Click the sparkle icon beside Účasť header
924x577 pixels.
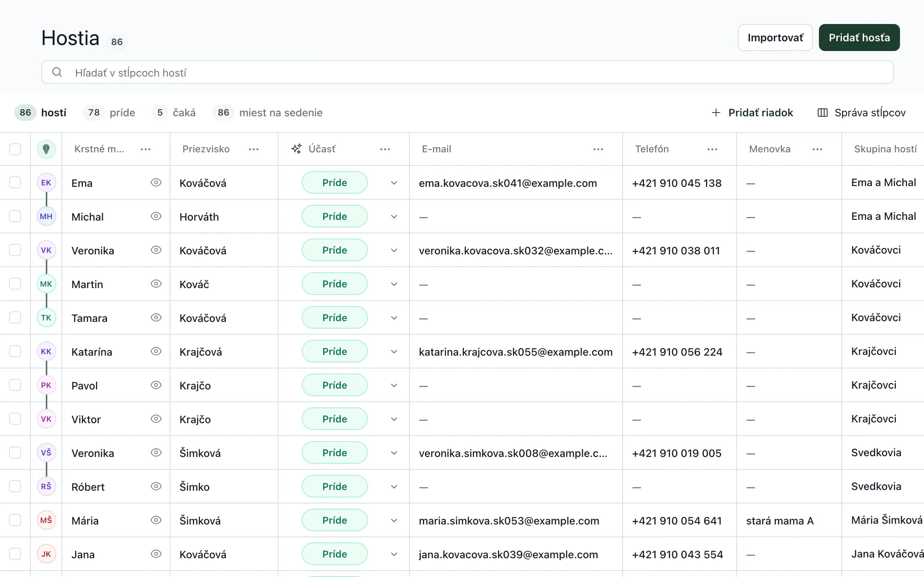click(296, 149)
